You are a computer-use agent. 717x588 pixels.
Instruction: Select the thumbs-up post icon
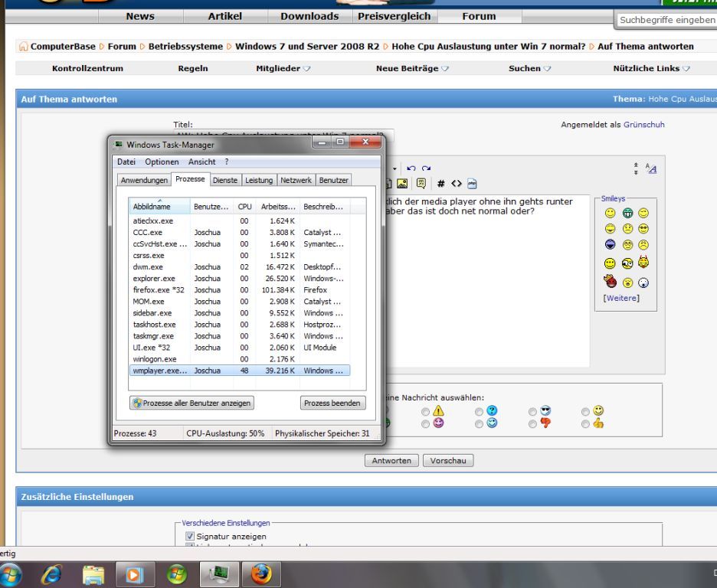coord(598,423)
